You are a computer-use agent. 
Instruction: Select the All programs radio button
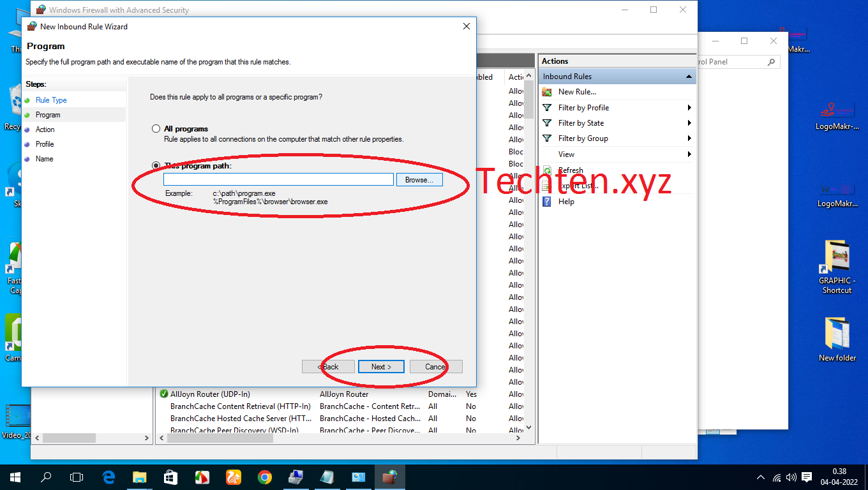[x=156, y=129]
